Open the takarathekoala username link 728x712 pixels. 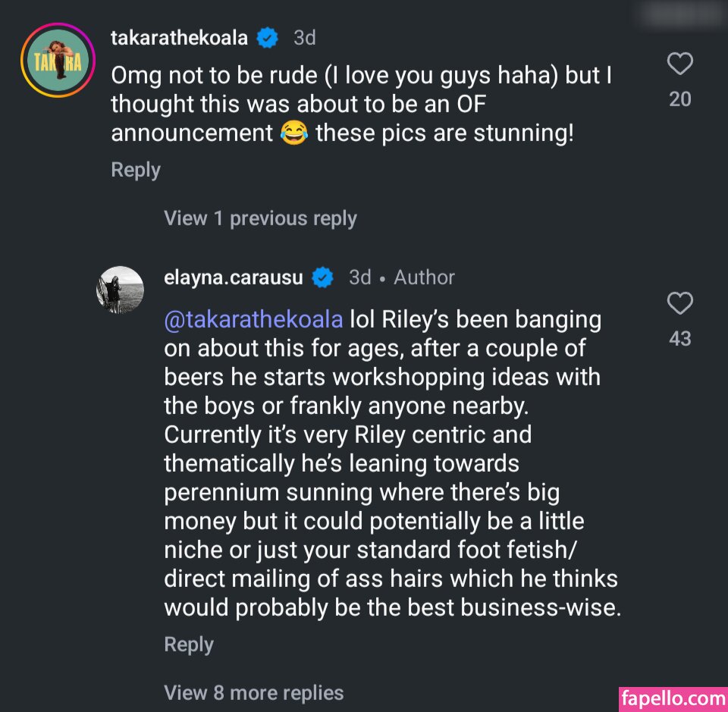[179, 37]
